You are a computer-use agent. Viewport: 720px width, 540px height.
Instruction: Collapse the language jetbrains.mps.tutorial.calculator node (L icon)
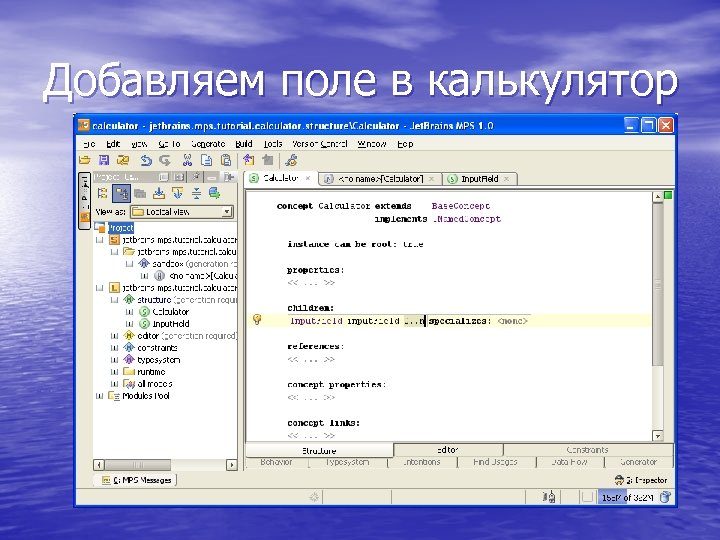pyautogui.click(x=100, y=288)
